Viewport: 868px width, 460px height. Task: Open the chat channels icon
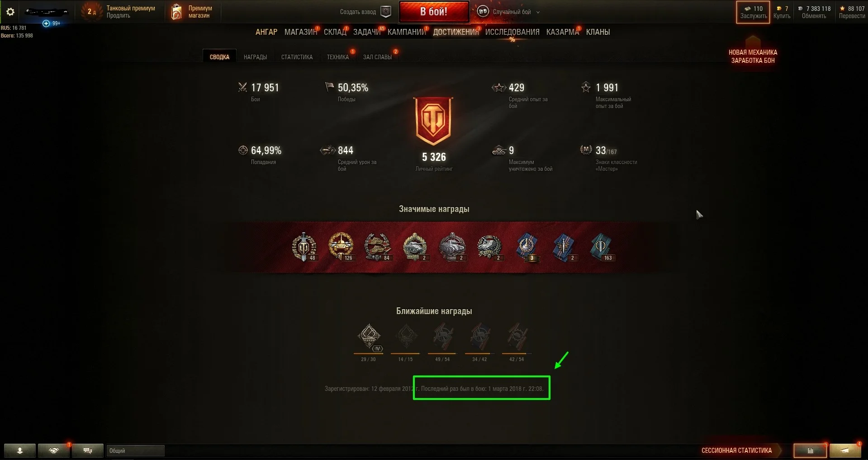pyautogui.click(x=88, y=451)
